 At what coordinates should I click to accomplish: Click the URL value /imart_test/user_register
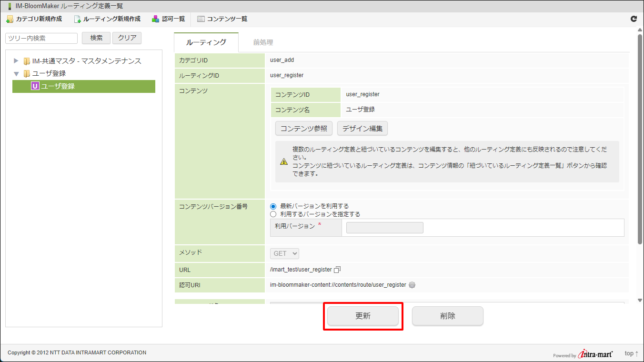click(301, 270)
